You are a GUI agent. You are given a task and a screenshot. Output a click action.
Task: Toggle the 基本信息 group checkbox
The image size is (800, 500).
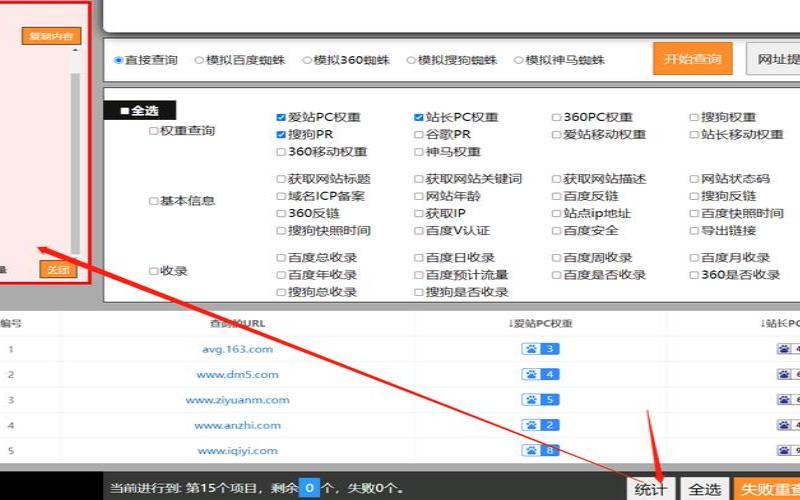pyautogui.click(x=153, y=201)
